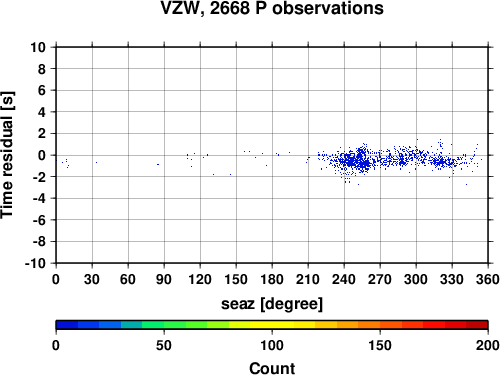Image resolution: width=500 pixels, height=375 pixels.
Task: Click the y-axis tick label 6
Action: tap(42, 90)
